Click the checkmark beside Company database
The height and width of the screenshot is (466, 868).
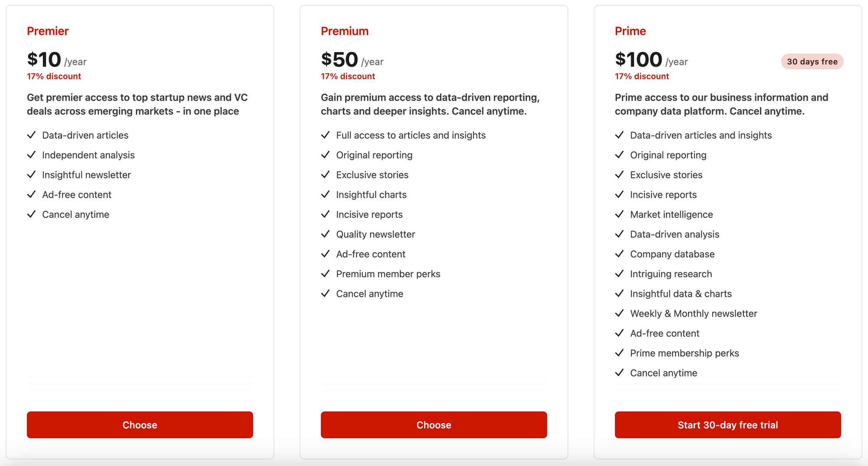tap(619, 254)
